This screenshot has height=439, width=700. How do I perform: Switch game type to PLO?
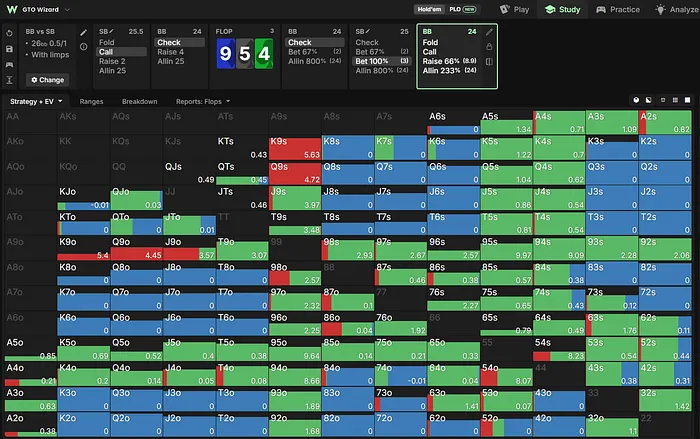coord(462,9)
